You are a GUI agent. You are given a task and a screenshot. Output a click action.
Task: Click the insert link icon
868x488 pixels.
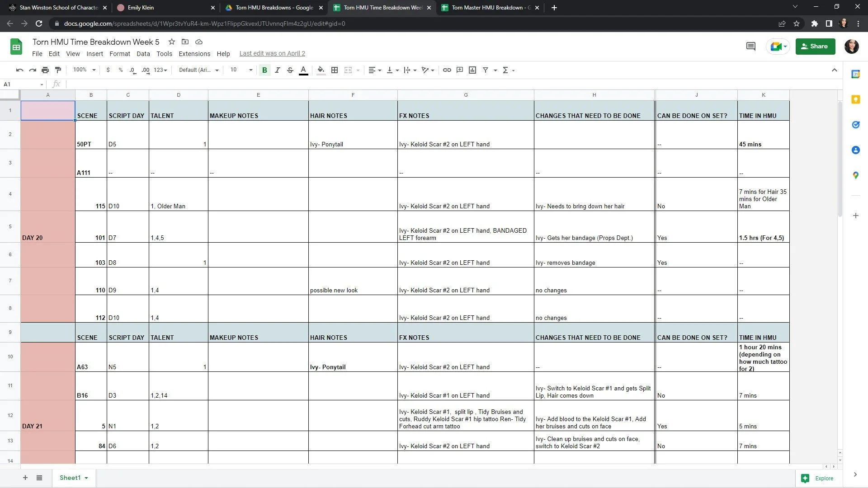tap(447, 70)
